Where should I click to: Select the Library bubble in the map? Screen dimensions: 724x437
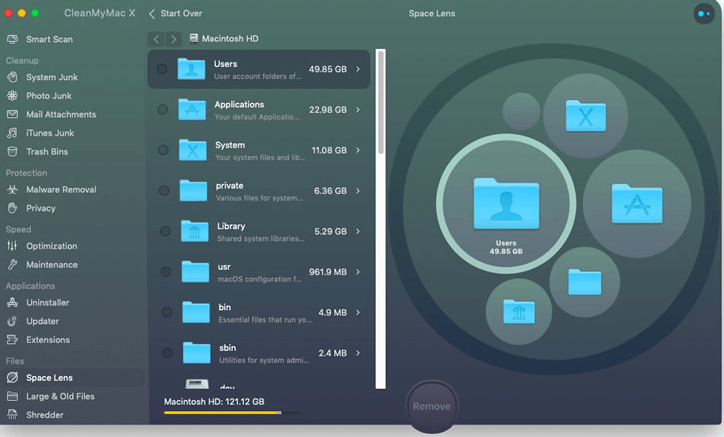[519, 311]
